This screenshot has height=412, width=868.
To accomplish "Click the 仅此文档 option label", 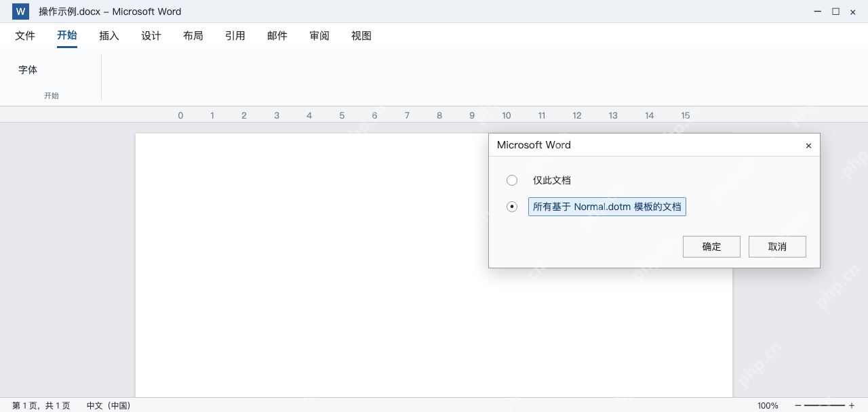I will coord(552,180).
